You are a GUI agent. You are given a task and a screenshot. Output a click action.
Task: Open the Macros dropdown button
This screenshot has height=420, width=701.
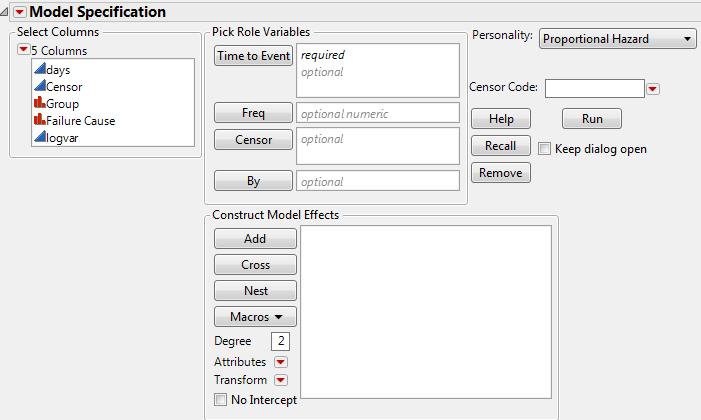tap(255, 317)
